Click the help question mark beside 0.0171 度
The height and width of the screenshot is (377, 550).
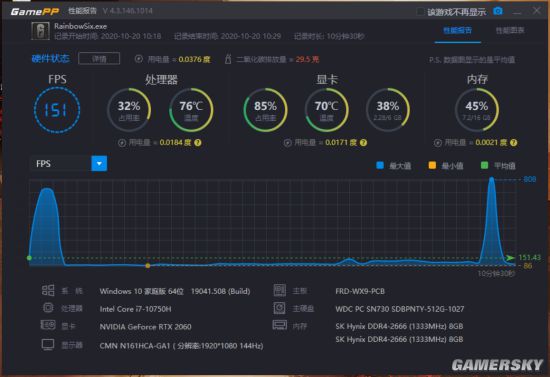point(363,143)
